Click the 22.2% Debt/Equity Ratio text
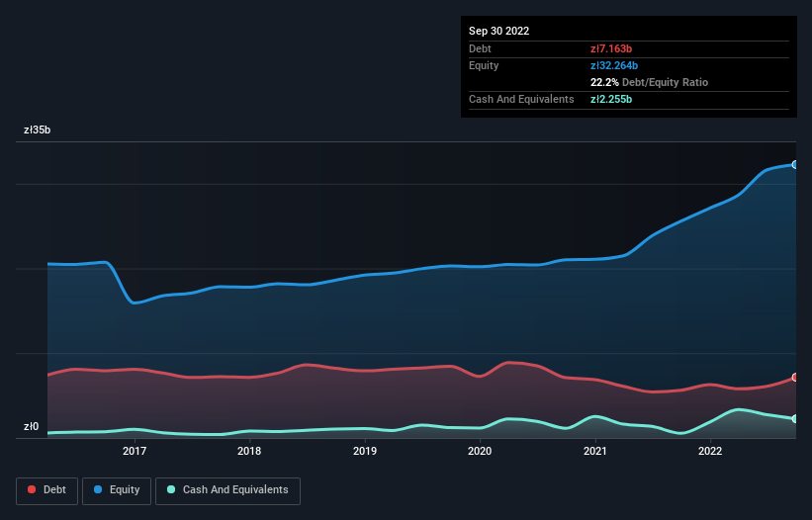The height and width of the screenshot is (520, 812). [x=650, y=82]
